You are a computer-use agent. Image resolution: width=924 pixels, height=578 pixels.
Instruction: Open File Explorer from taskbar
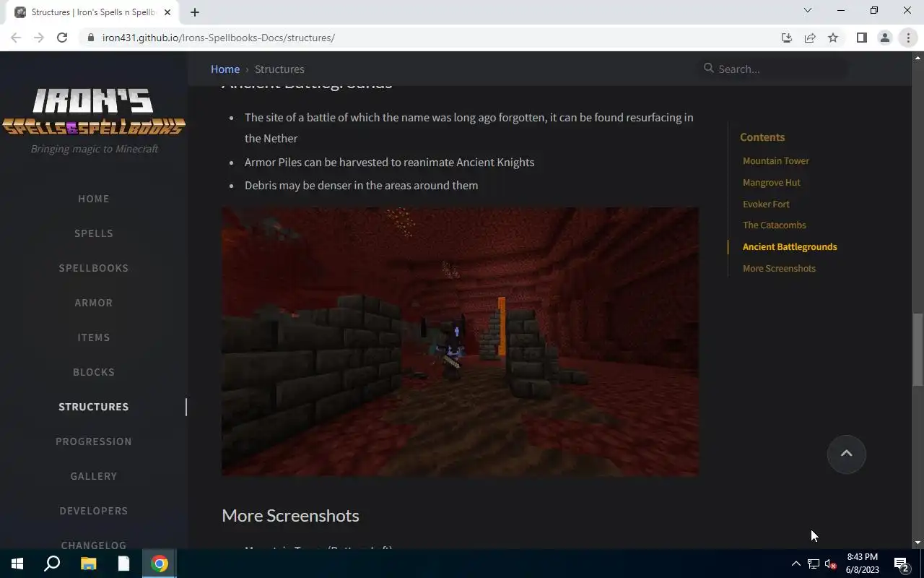tap(88, 564)
